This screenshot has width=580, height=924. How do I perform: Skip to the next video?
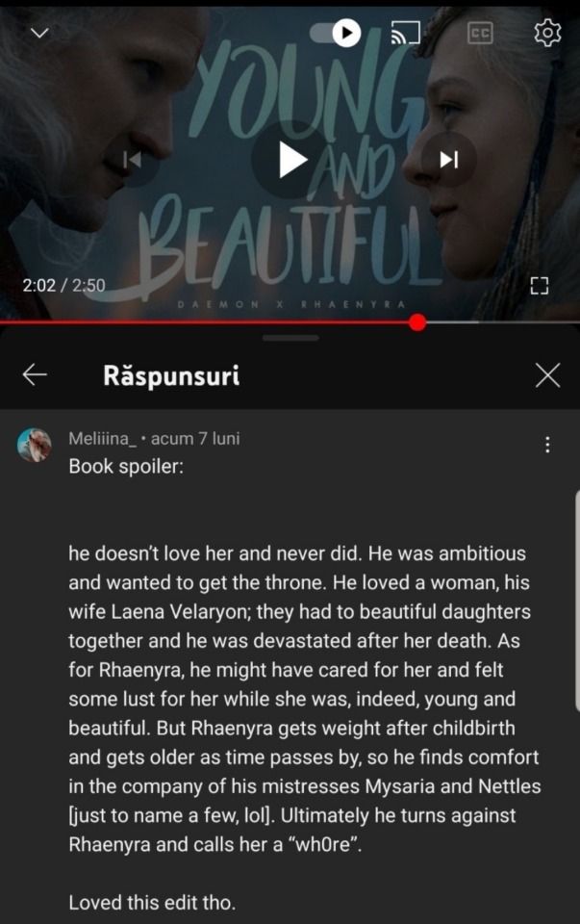pos(448,159)
